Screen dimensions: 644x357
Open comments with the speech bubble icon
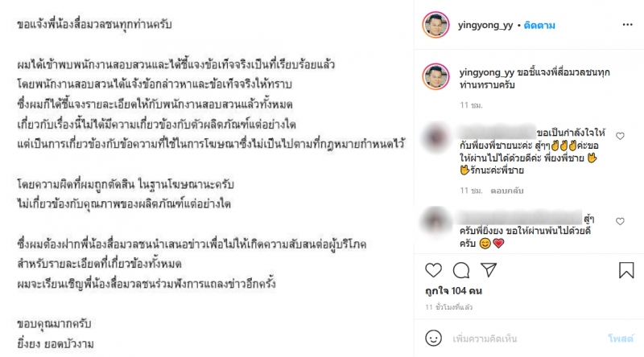click(461, 270)
